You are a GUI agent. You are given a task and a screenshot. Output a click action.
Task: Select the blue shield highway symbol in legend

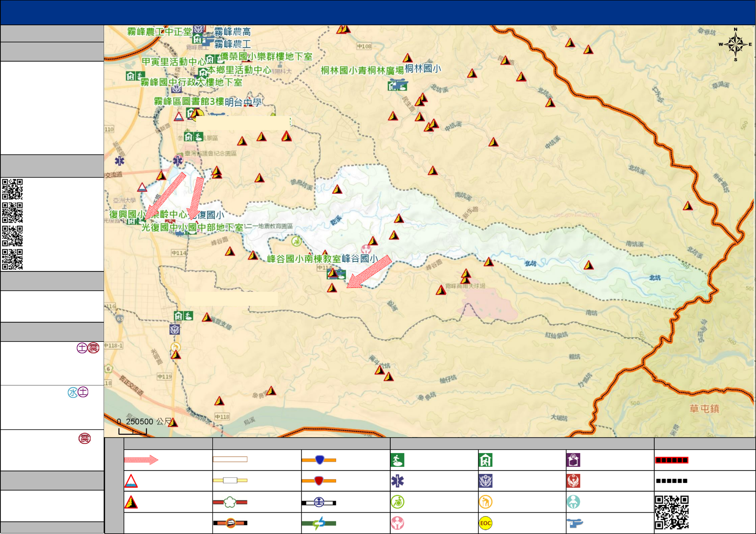coord(319,460)
